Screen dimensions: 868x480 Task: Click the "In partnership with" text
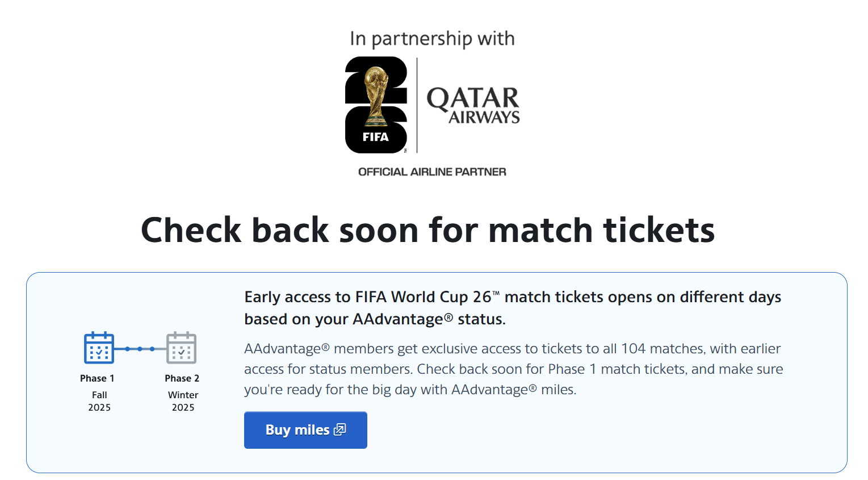[x=432, y=39]
